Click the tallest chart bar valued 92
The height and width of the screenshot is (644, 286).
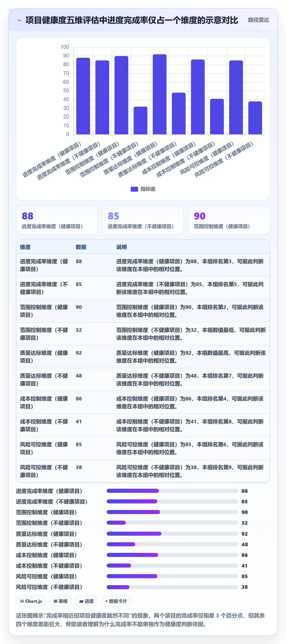point(159,94)
